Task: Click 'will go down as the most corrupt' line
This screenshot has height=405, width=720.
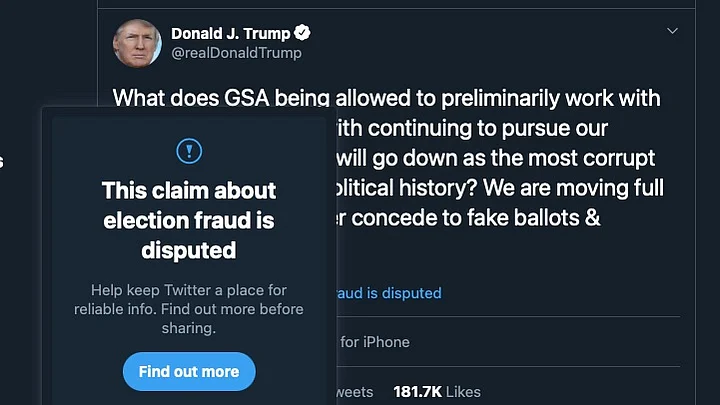Action: (495, 158)
